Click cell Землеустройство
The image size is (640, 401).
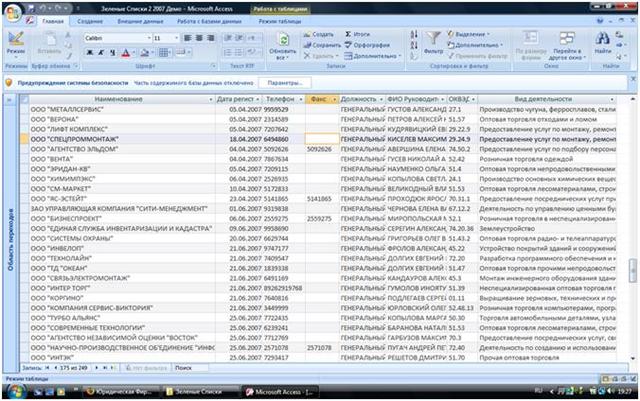point(547,229)
